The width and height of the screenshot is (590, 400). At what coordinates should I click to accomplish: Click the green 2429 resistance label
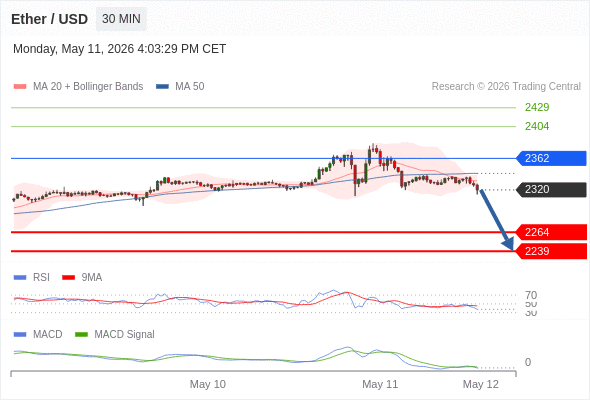(x=537, y=107)
